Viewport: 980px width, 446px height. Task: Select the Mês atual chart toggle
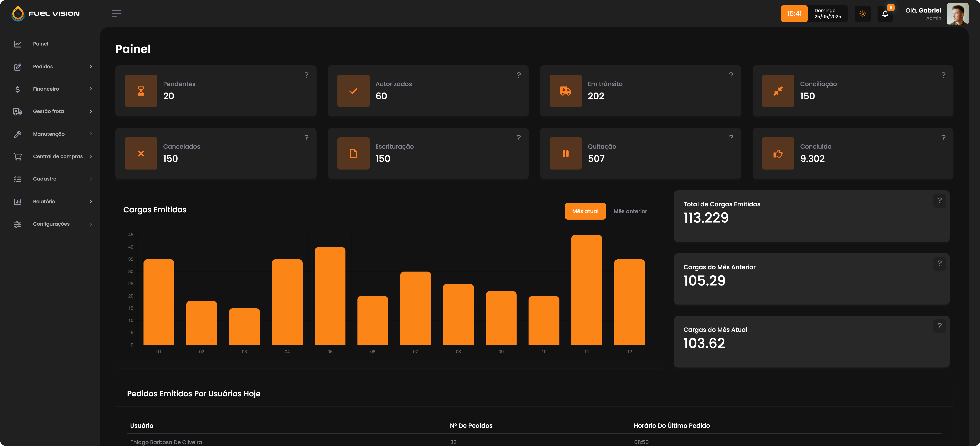coord(585,211)
